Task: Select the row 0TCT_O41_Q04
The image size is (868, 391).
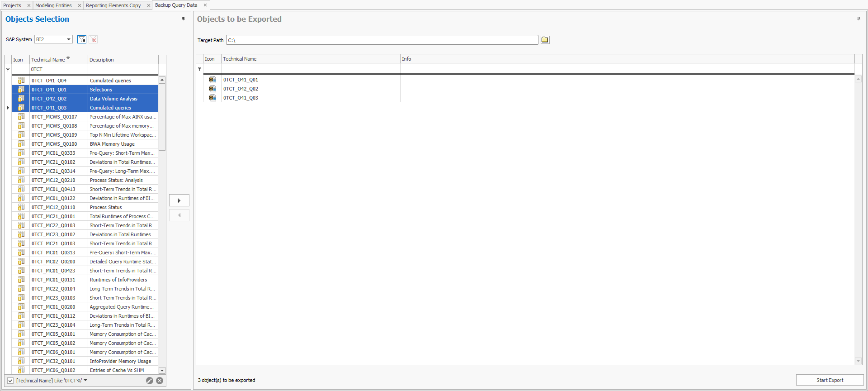Action: [x=85, y=80]
